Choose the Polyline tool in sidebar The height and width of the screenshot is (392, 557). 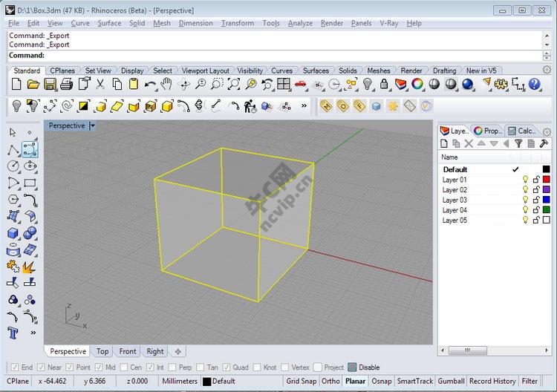[x=13, y=149]
